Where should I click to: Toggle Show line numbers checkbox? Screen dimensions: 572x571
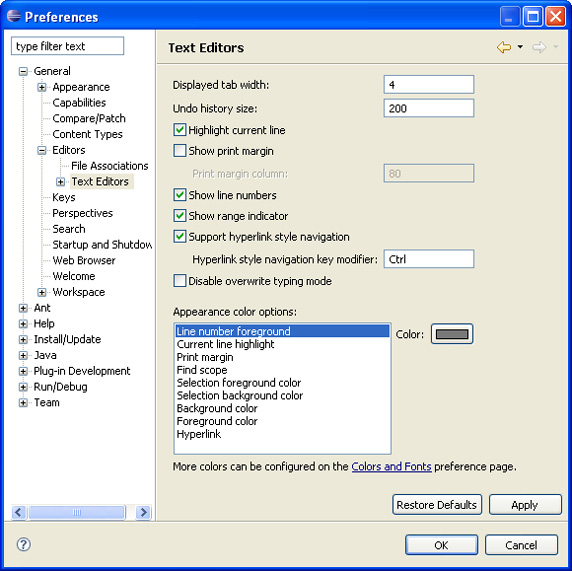pos(179,195)
